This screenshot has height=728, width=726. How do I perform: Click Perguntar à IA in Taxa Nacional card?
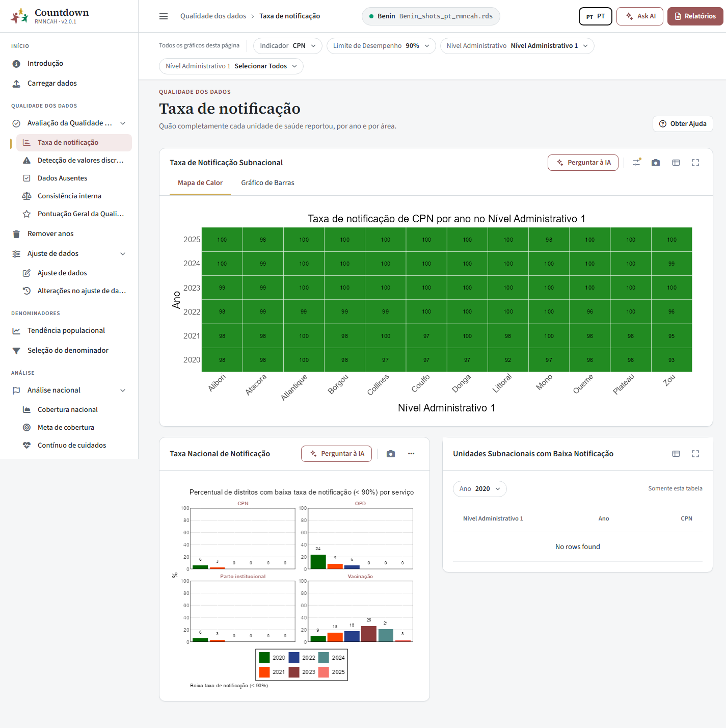click(336, 454)
